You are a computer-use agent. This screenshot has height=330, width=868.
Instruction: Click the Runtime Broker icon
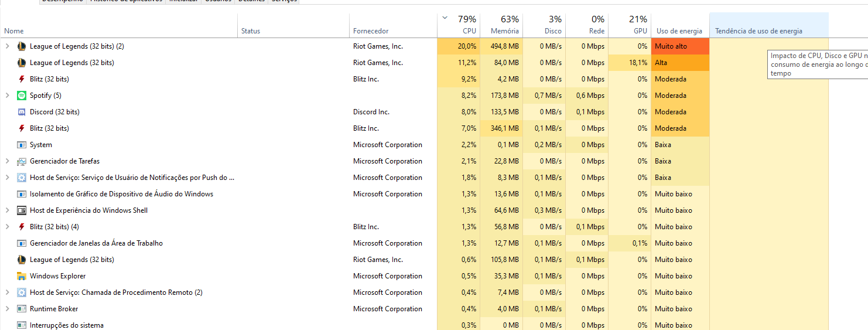22,309
